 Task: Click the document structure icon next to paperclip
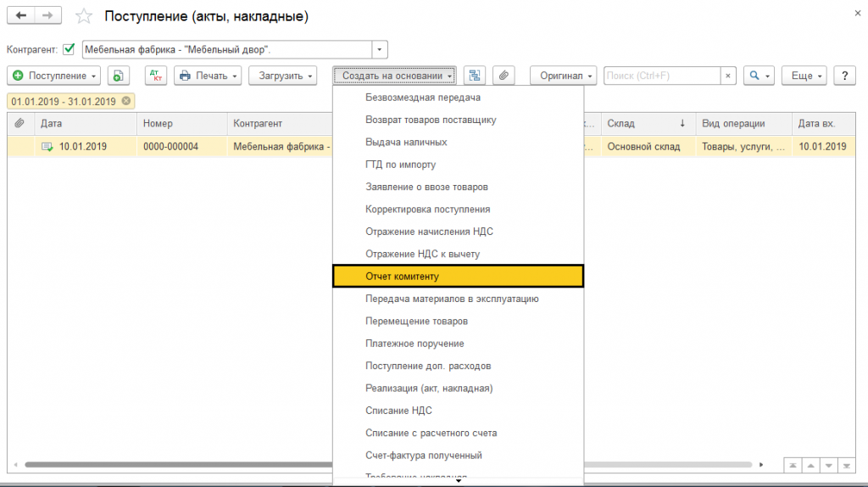click(x=475, y=76)
